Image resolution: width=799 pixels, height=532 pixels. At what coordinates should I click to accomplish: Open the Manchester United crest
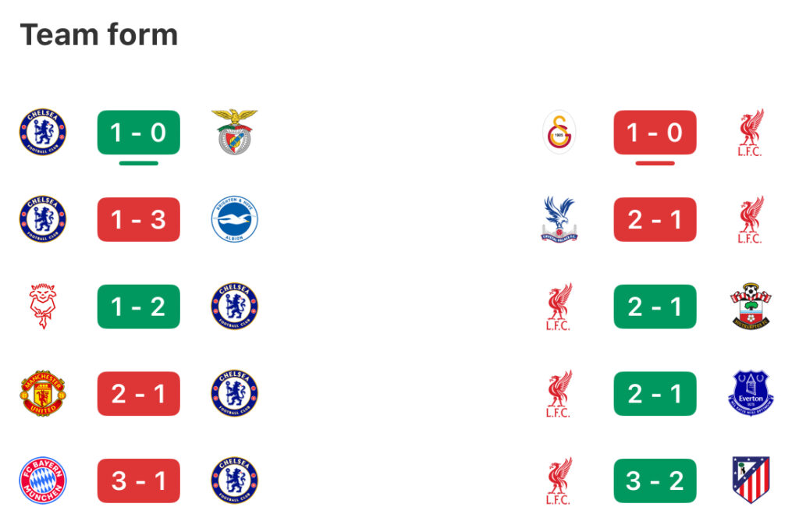[43, 393]
